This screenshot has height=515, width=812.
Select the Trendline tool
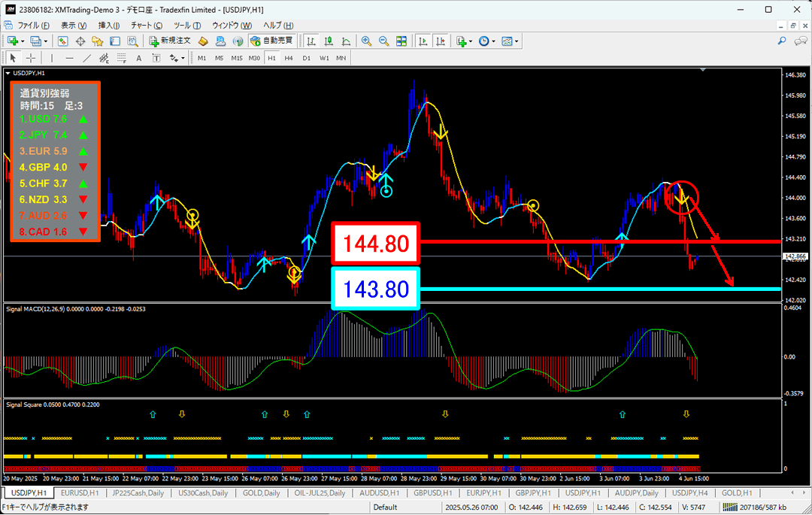pyautogui.click(x=86, y=58)
